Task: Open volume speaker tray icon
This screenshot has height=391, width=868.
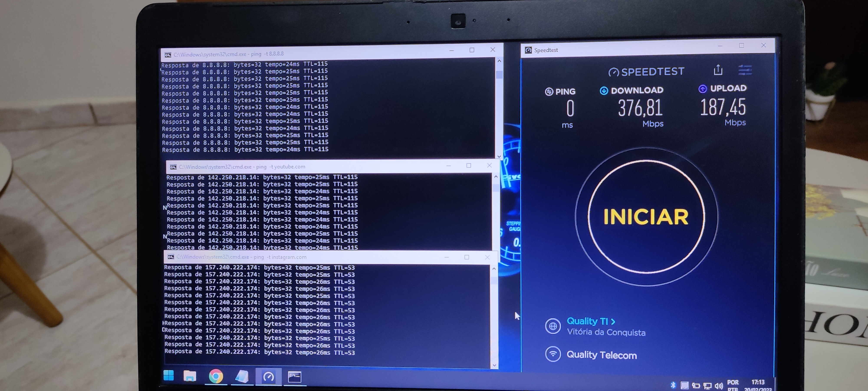Action: coord(719,386)
